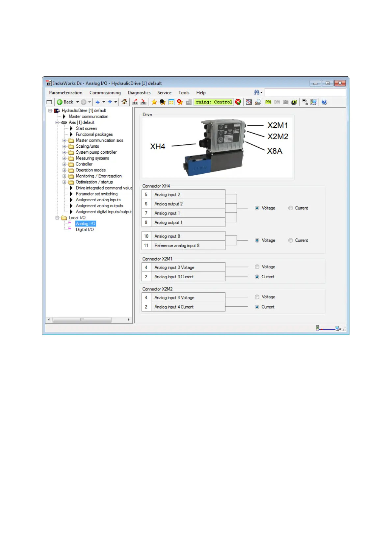Viewport: 392px width, 554px height.
Task: Select Current radio for connector X2M2
Action: pyautogui.click(x=257, y=307)
